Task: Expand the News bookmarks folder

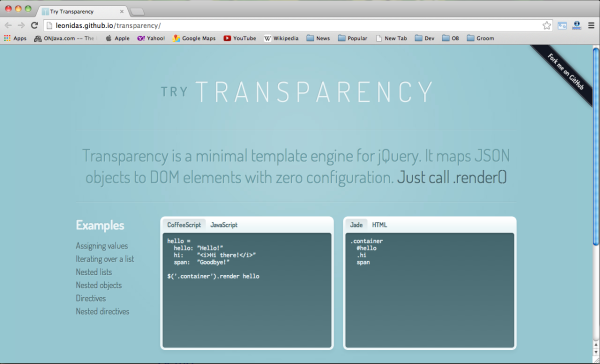Action: tap(318, 38)
